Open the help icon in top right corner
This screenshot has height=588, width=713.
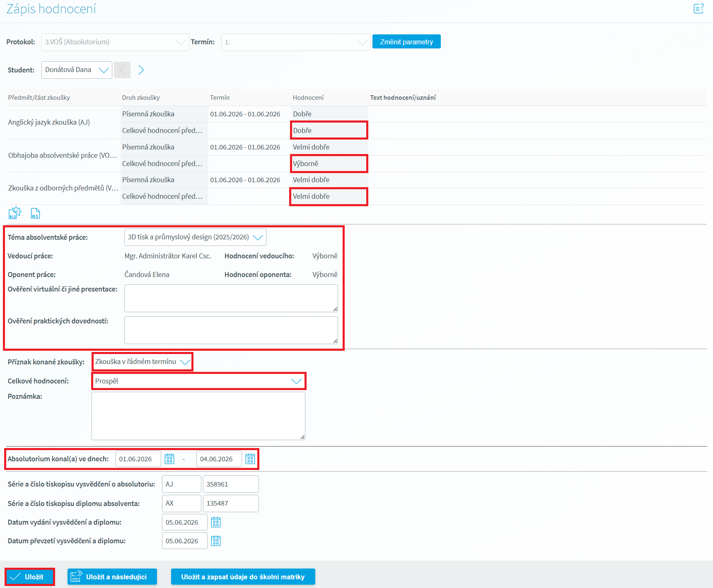[698, 9]
